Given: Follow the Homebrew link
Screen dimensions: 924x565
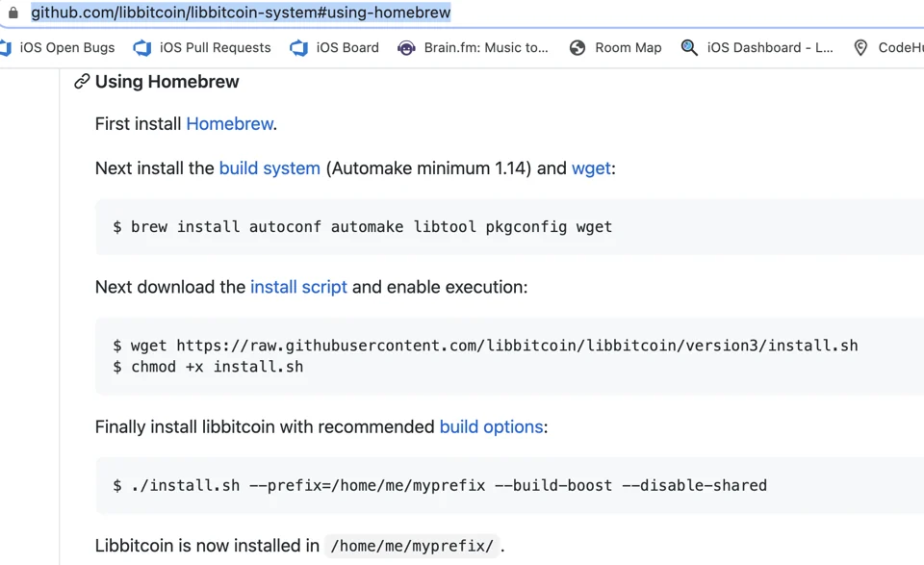Looking at the screenshot, I should [x=230, y=124].
